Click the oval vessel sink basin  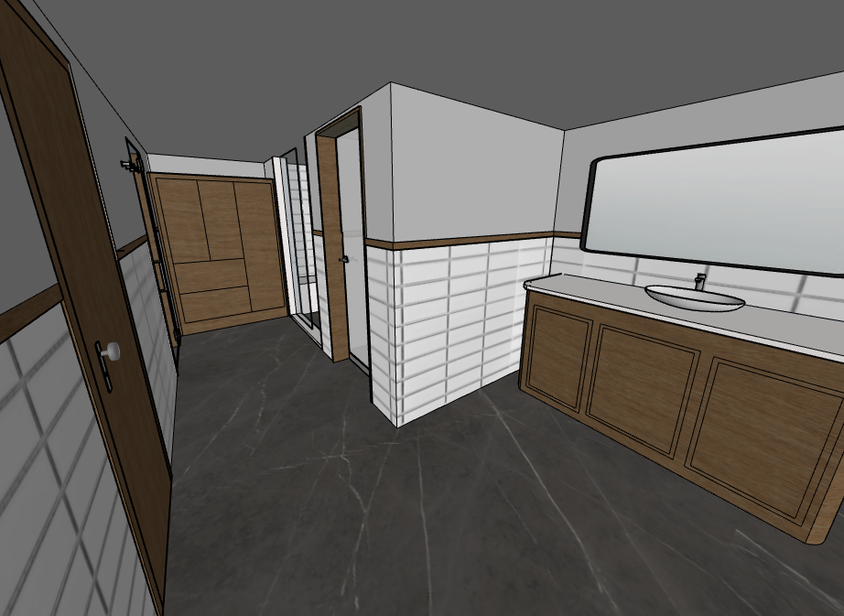[694, 297]
